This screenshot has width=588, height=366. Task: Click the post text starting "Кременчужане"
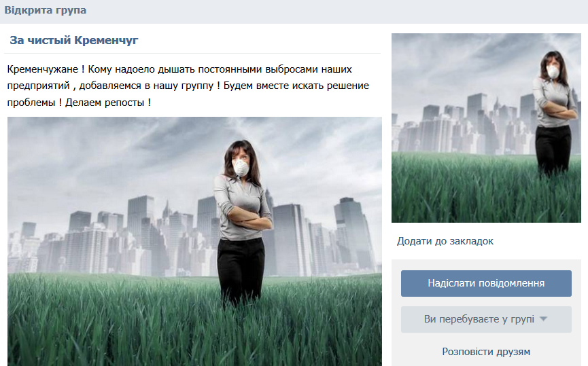pos(188,86)
